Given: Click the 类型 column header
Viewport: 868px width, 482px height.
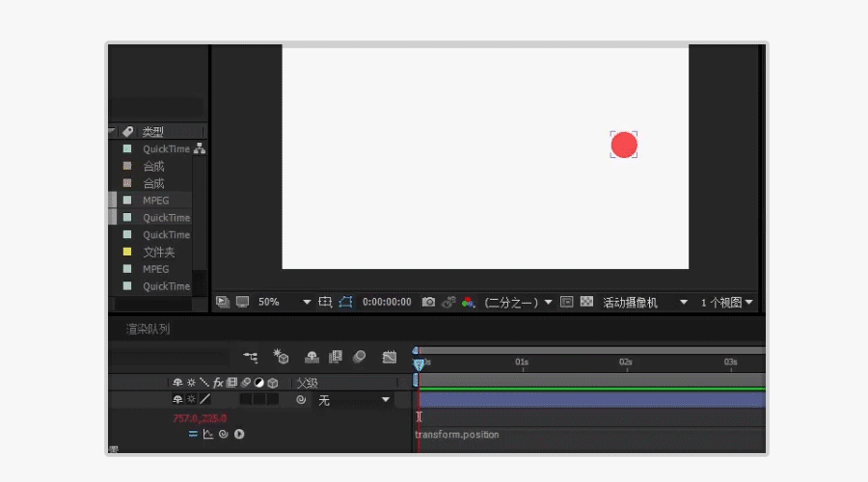Looking at the screenshot, I should 153,132.
